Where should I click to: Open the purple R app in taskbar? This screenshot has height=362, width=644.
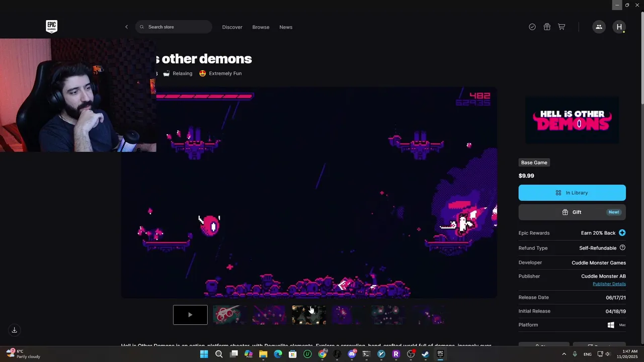click(x=396, y=354)
